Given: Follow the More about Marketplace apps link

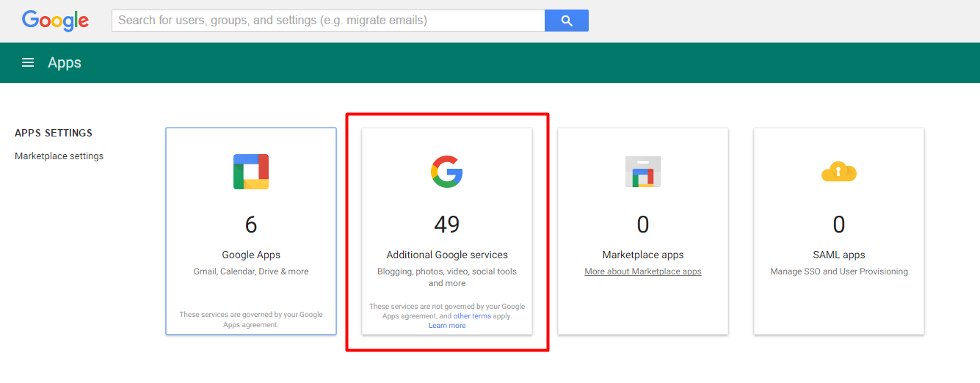Looking at the screenshot, I should point(643,271).
